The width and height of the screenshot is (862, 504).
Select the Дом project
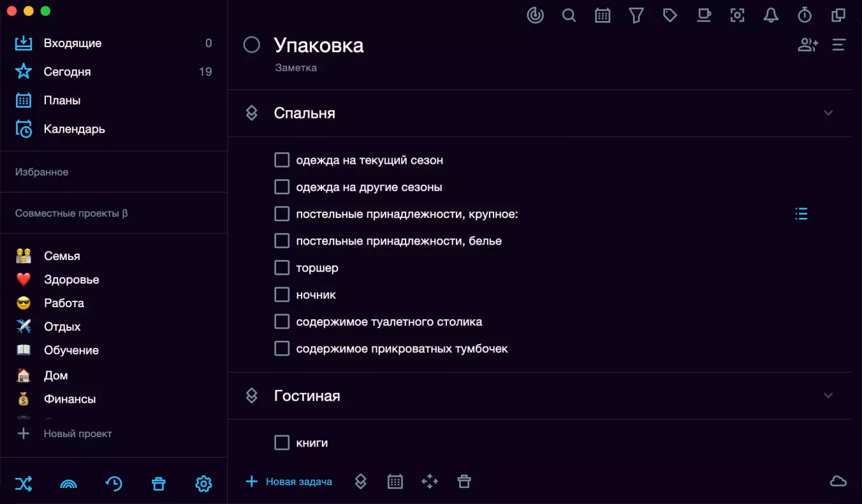click(113, 375)
